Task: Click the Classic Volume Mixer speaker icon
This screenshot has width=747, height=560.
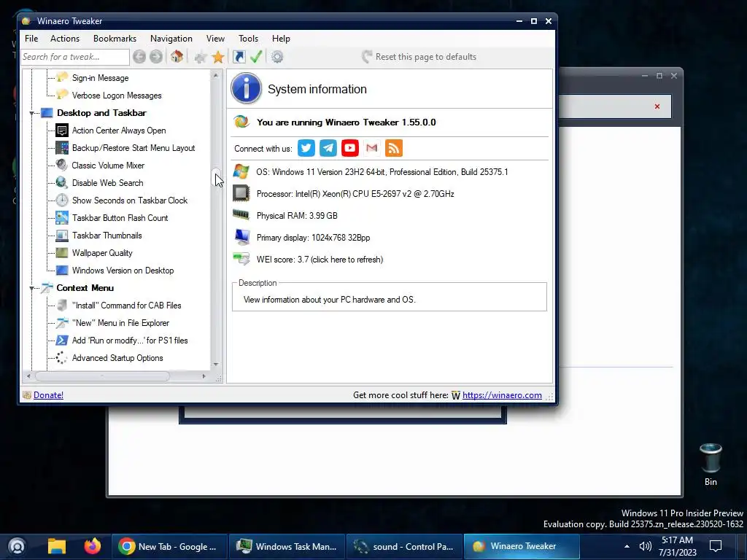Action: pos(62,166)
